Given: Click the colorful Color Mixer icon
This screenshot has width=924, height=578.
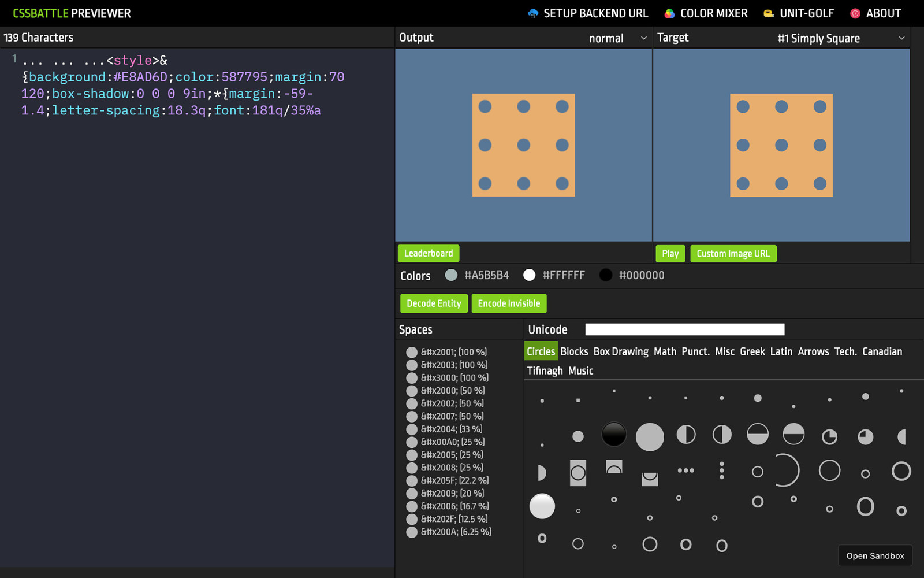Looking at the screenshot, I should [669, 13].
